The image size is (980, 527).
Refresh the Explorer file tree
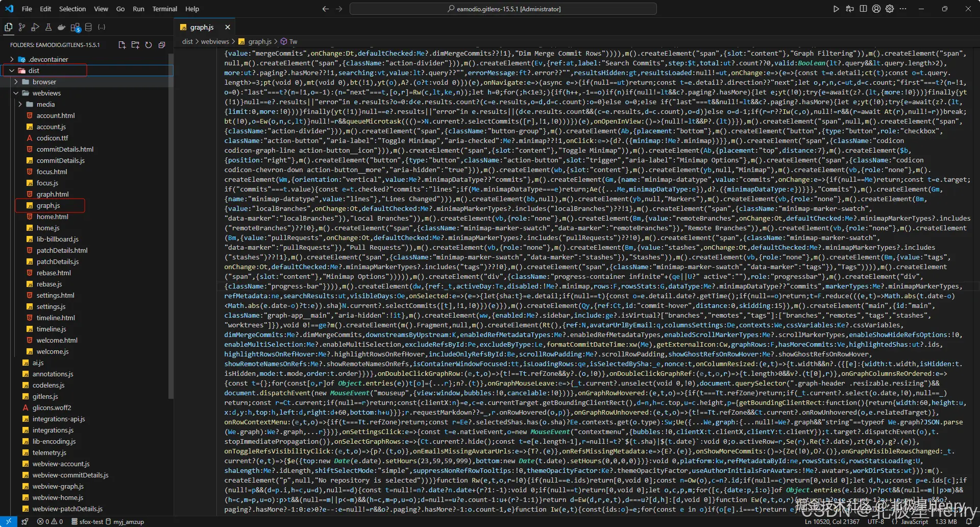coord(149,45)
